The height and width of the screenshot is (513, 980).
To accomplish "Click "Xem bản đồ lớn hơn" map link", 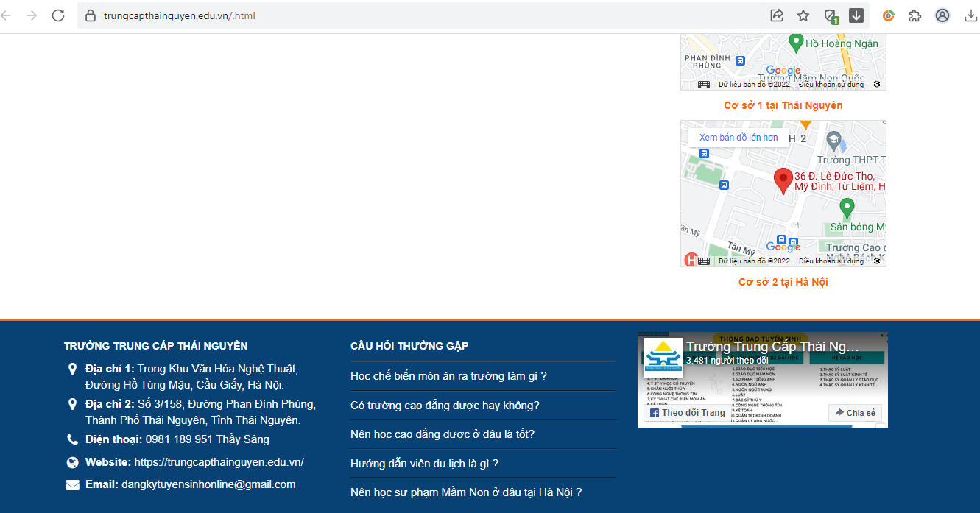I will click(x=738, y=138).
